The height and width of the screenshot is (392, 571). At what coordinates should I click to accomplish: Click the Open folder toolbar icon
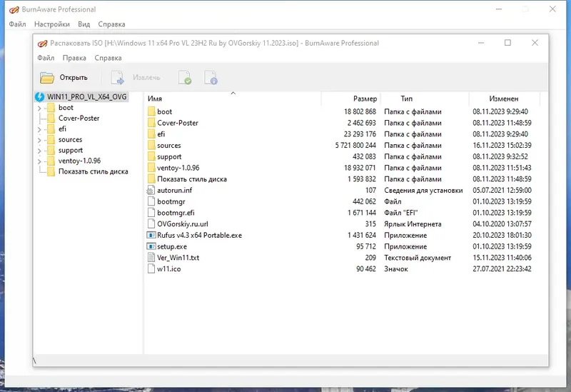47,78
